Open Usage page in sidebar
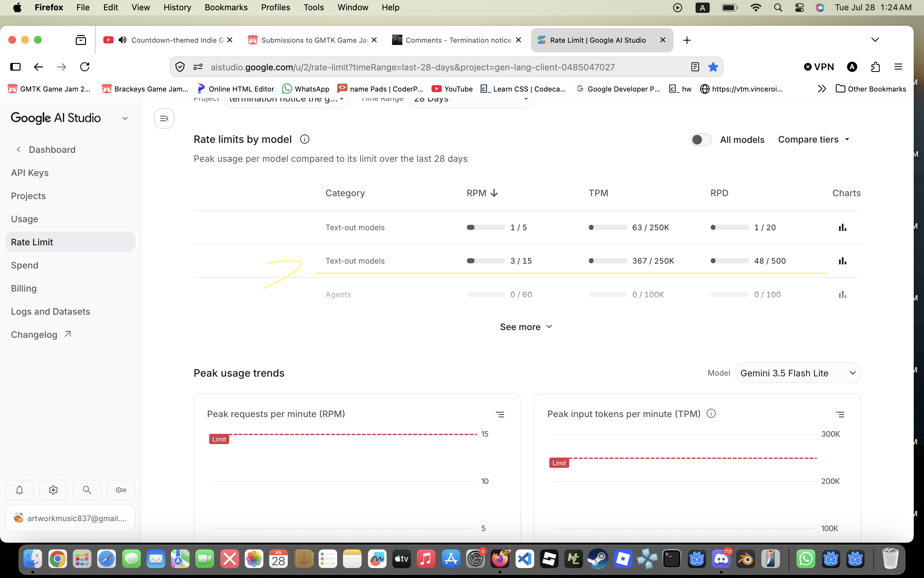924x578 pixels. pos(70,219)
